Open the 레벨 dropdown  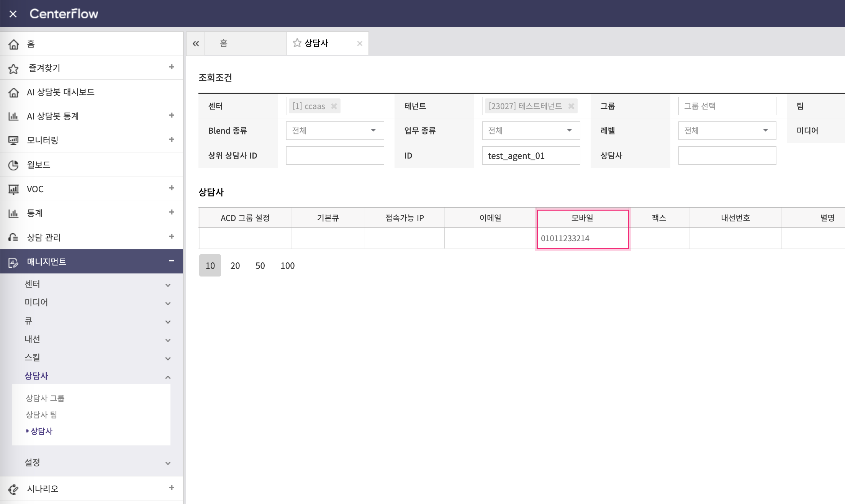[727, 131]
